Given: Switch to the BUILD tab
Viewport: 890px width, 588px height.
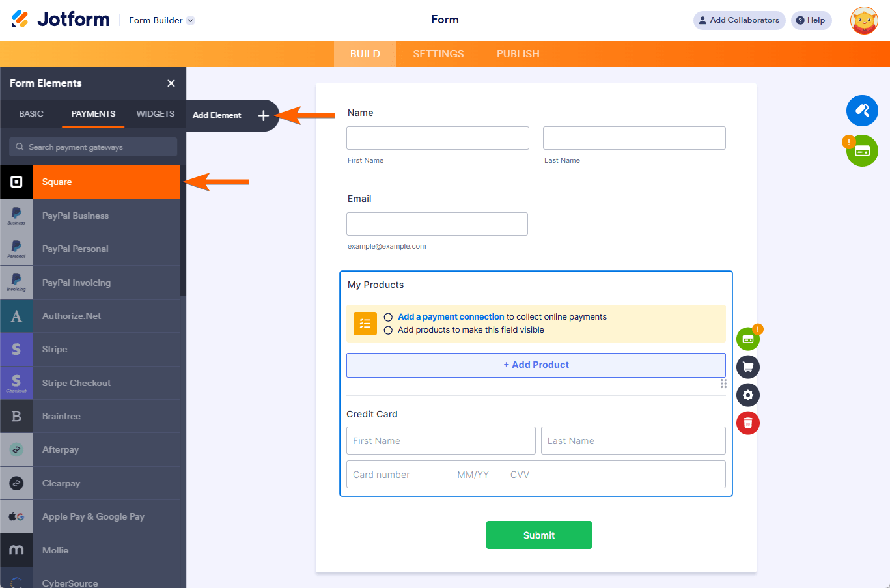Looking at the screenshot, I should [365, 54].
